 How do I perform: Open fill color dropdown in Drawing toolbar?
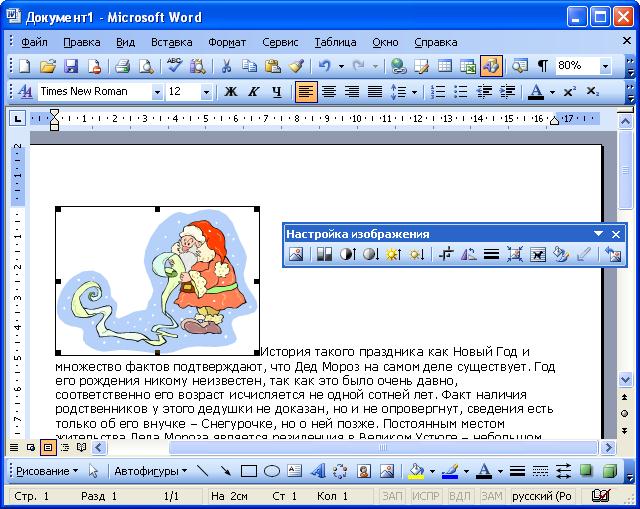[x=432, y=471]
